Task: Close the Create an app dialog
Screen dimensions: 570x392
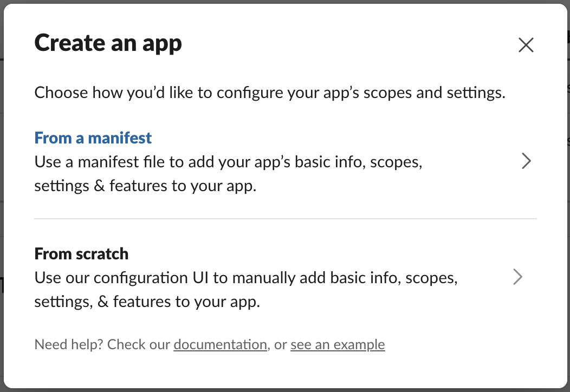Action: 526,45
